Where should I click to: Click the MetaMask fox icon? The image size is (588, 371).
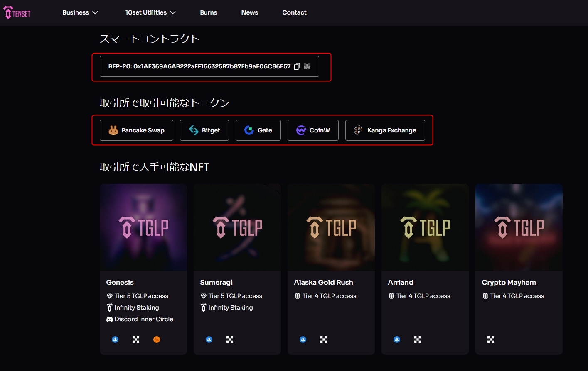click(x=307, y=66)
